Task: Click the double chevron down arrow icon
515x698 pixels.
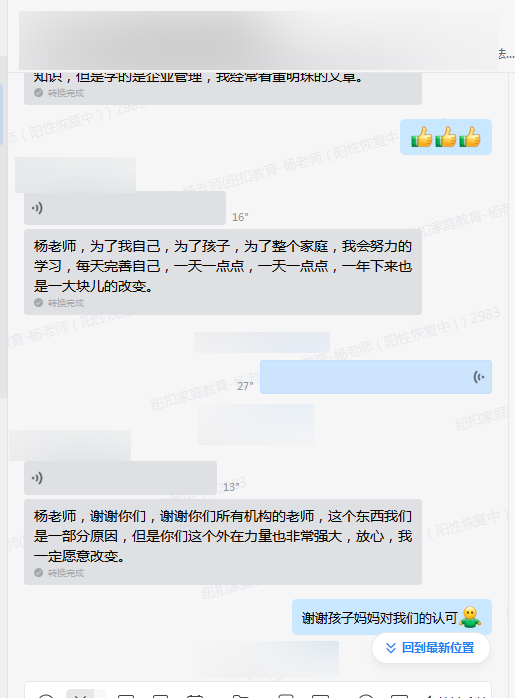Action: tap(391, 648)
